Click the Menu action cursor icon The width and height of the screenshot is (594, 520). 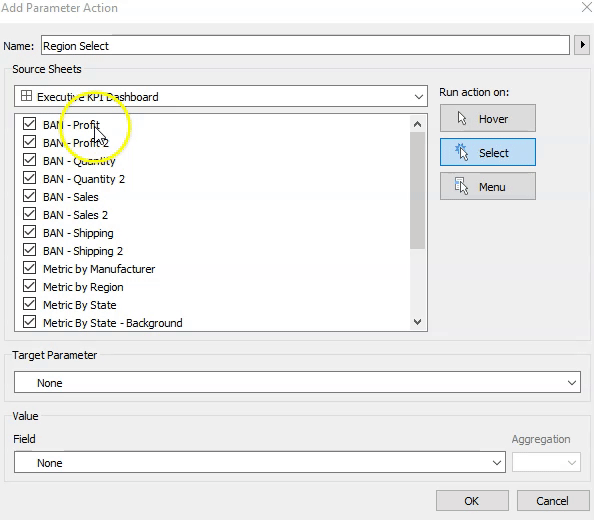tap(462, 186)
